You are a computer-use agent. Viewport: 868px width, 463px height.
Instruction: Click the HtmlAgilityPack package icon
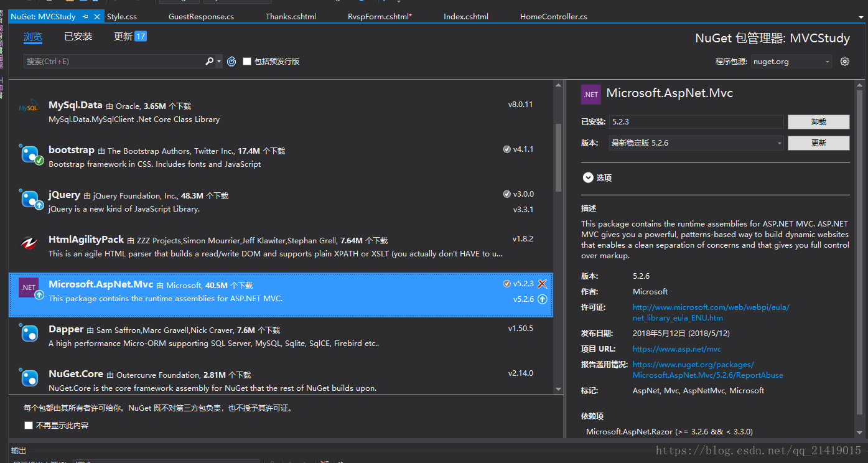(29, 243)
